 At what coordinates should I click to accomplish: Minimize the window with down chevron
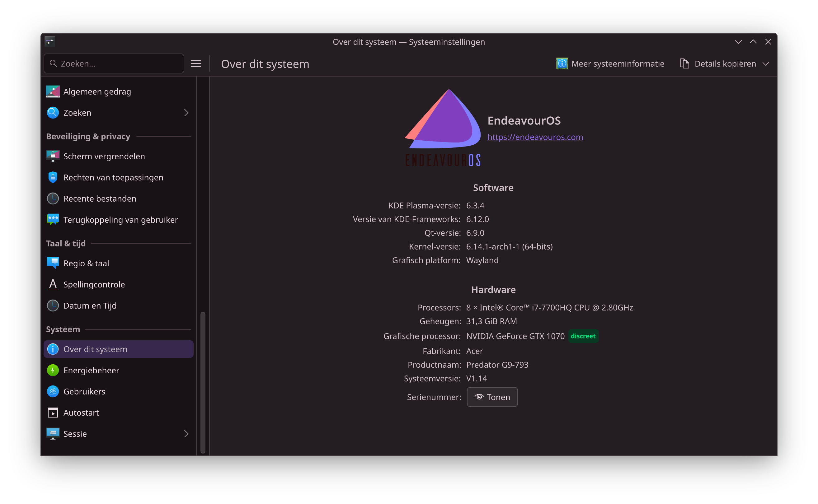[x=738, y=42]
